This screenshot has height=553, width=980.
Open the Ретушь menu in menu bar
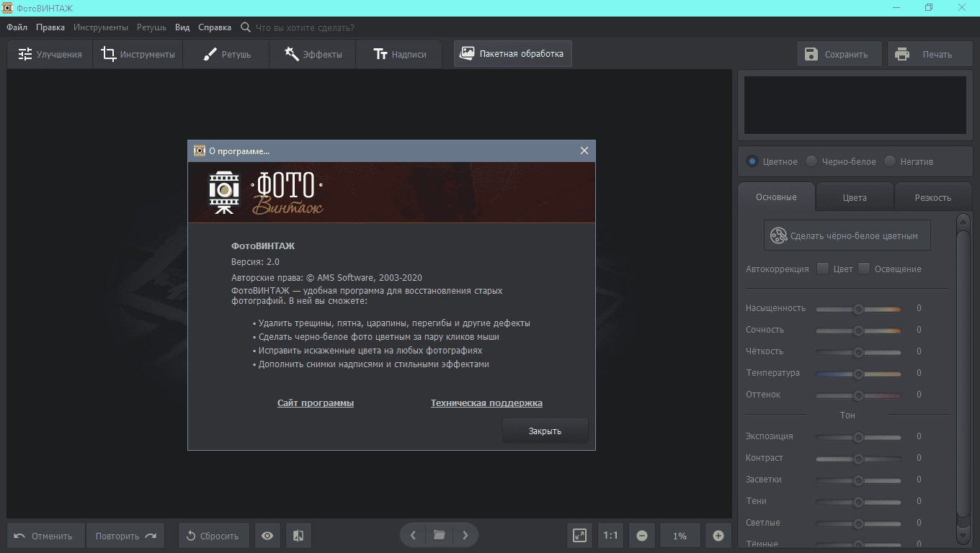pos(152,27)
